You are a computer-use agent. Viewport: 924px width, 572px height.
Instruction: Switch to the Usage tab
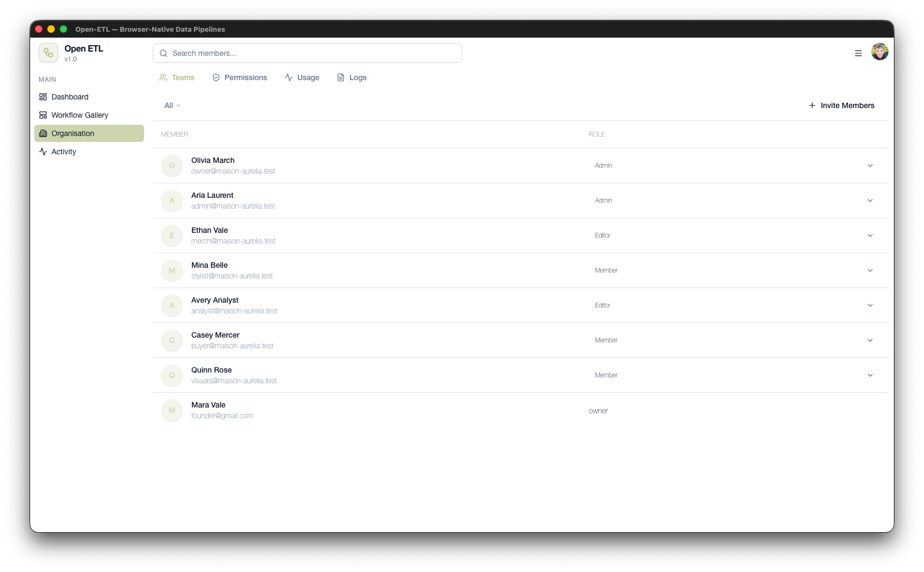click(302, 77)
